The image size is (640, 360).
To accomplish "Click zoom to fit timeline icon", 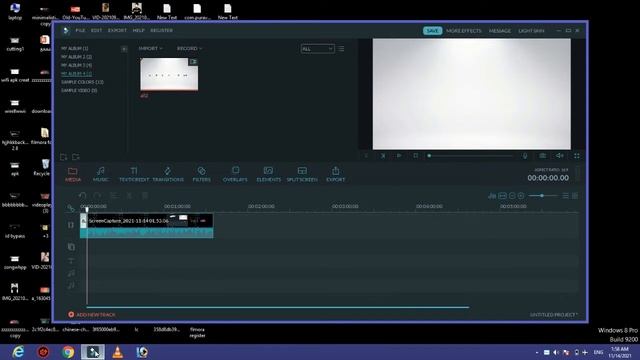I will (502, 196).
